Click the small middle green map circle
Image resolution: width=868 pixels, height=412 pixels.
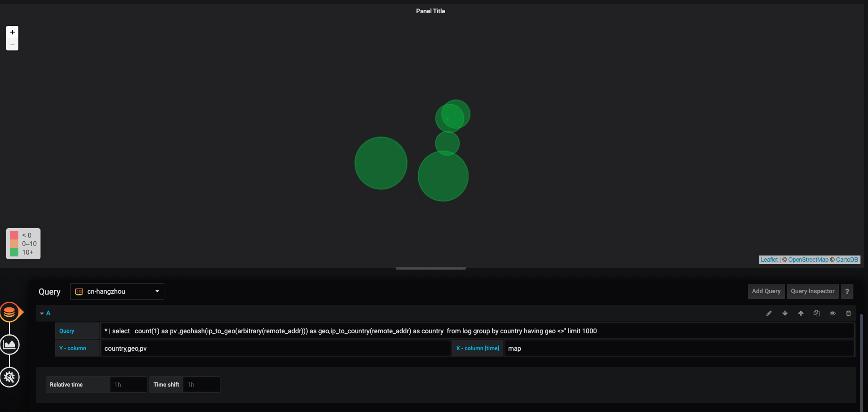tap(447, 143)
